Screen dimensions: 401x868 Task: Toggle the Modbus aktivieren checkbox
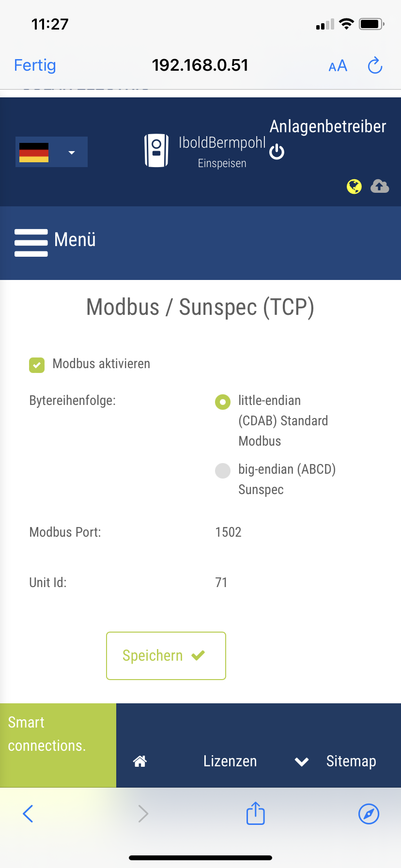click(x=37, y=365)
